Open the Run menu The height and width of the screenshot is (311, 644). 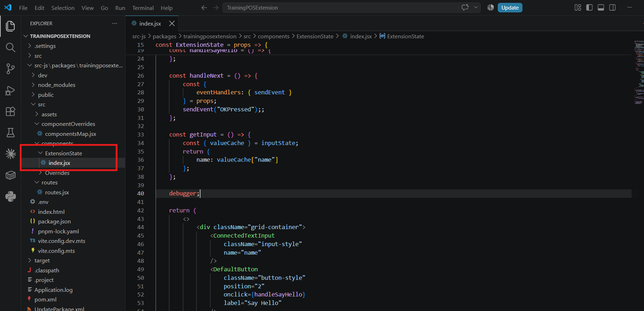pyautogui.click(x=120, y=8)
